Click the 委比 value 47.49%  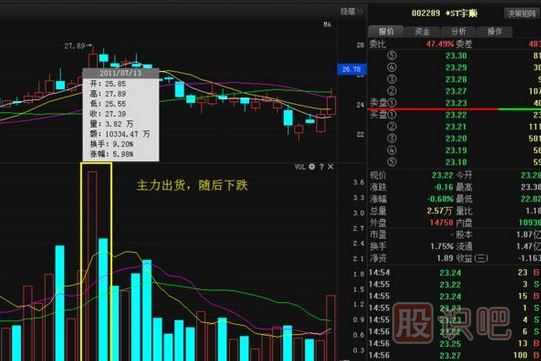click(x=440, y=44)
